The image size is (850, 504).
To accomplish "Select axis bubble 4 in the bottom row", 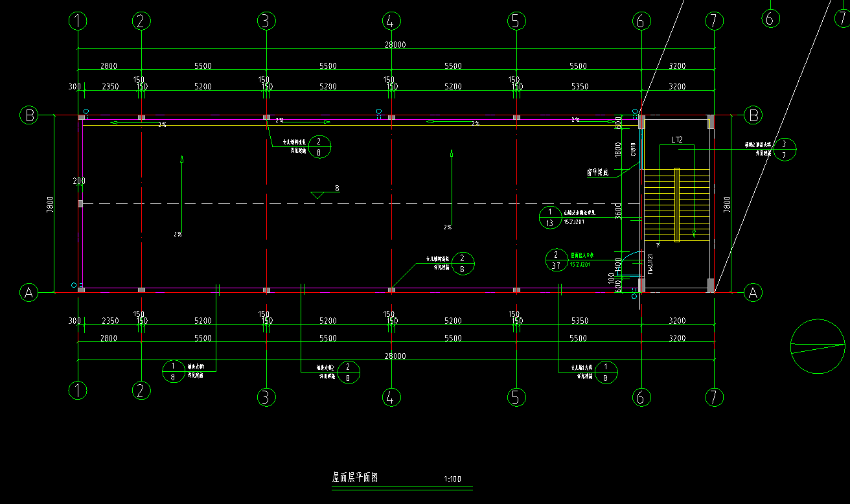I will tap(390, 396).
